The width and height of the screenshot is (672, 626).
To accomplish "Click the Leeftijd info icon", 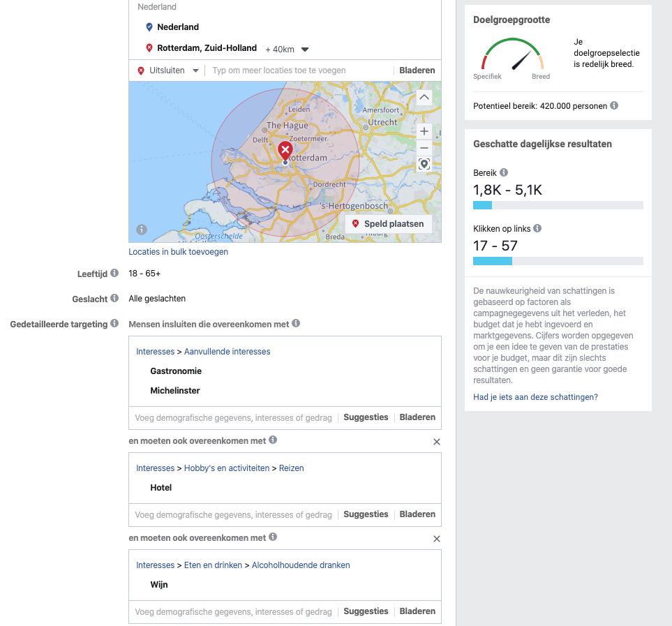I will tap(114, 273).
